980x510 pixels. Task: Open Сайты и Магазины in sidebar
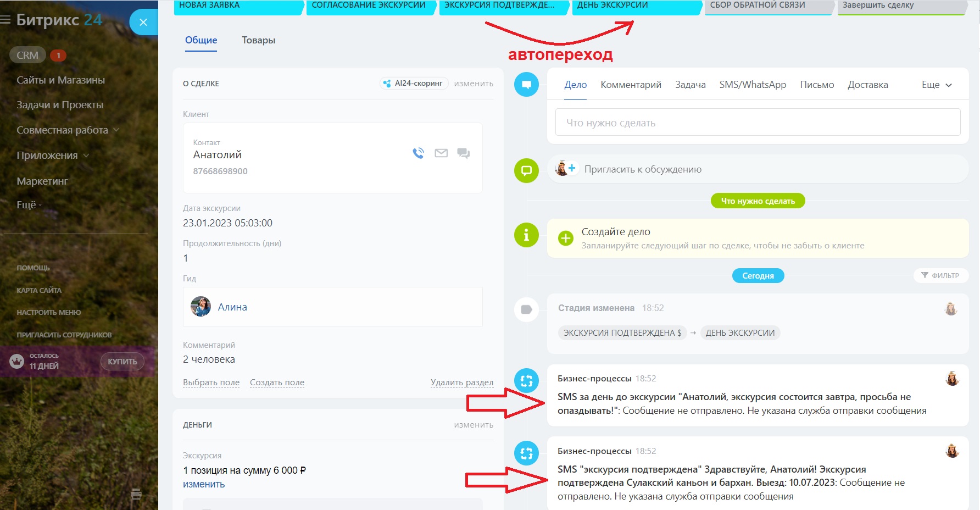(x=60, y=80)
